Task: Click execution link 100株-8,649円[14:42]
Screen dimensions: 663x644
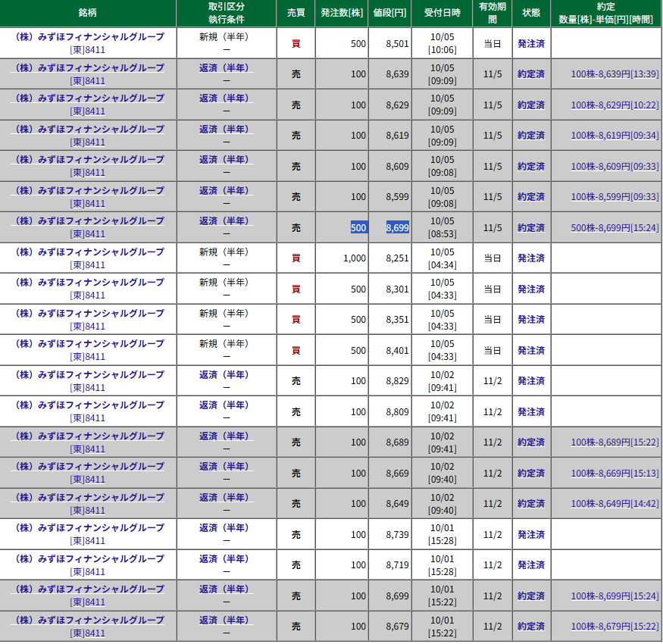Action: (x=615, y=503)
